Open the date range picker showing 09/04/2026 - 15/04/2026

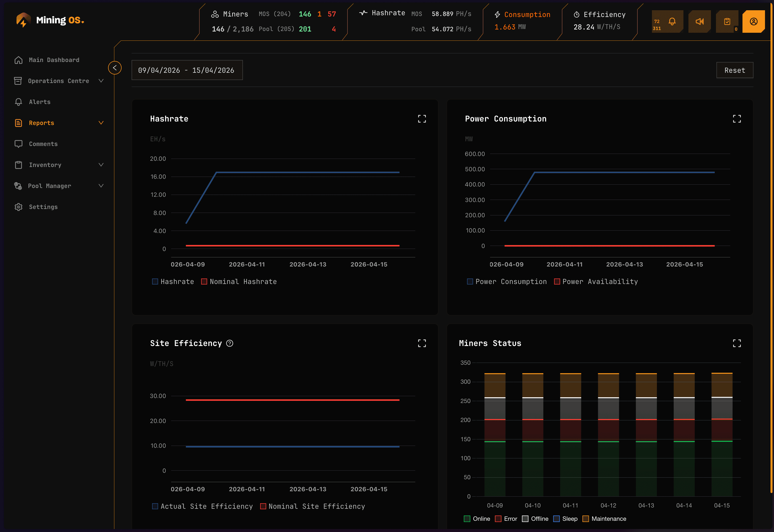click(x=187, y=70)
